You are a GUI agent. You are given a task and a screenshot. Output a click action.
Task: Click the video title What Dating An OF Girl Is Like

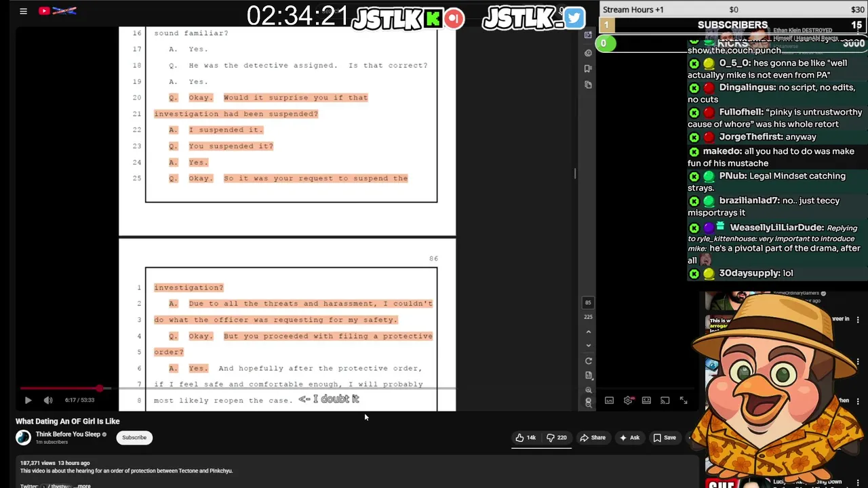68,422
